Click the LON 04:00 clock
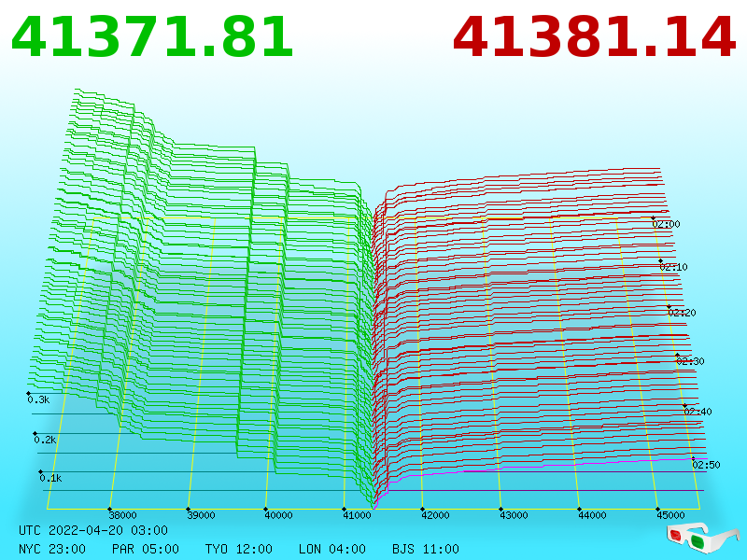 point(332,549)
